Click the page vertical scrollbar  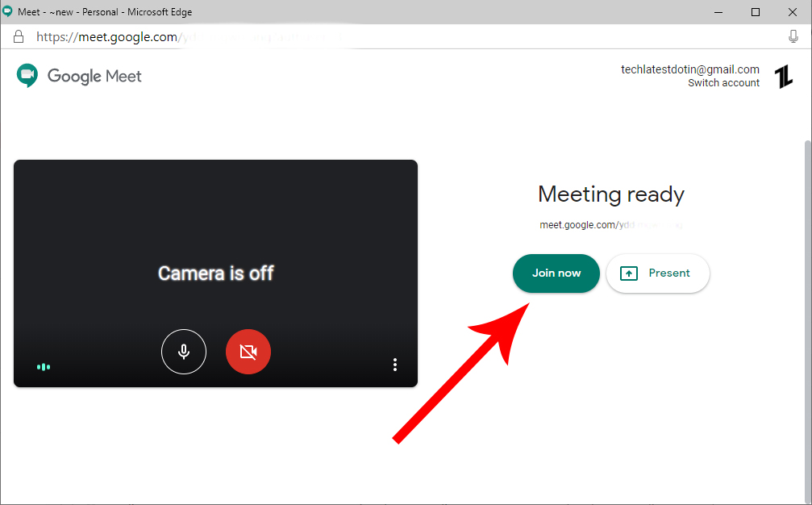point(807,321)
